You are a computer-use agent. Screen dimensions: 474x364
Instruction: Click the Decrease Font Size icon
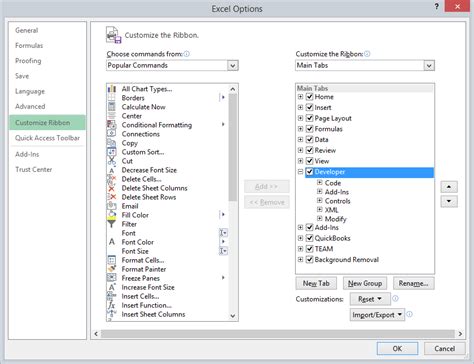112,170
